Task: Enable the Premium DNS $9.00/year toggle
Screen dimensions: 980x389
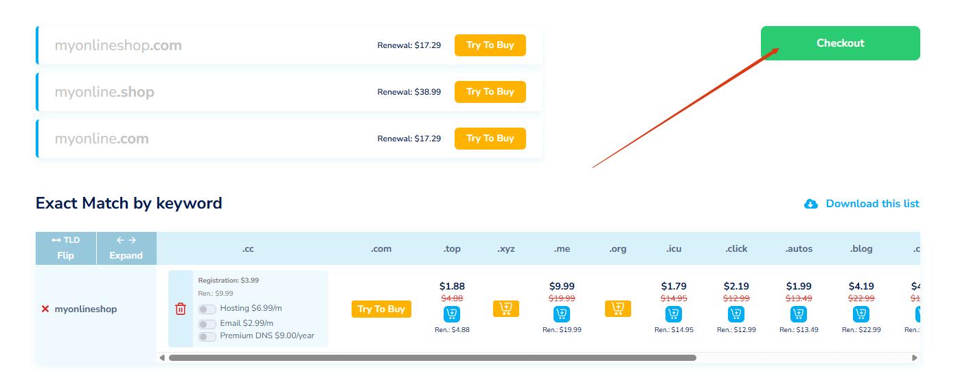Action: coord(207,337)
